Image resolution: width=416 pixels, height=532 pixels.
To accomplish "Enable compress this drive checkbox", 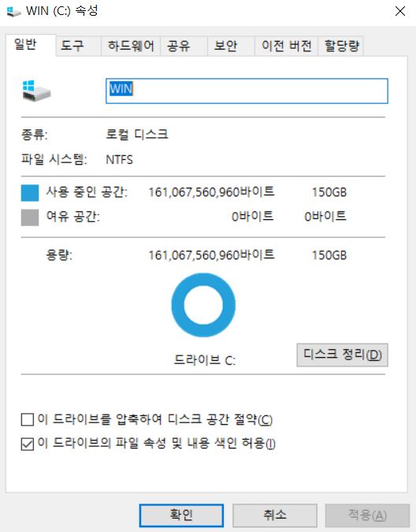I will [28, 419].
